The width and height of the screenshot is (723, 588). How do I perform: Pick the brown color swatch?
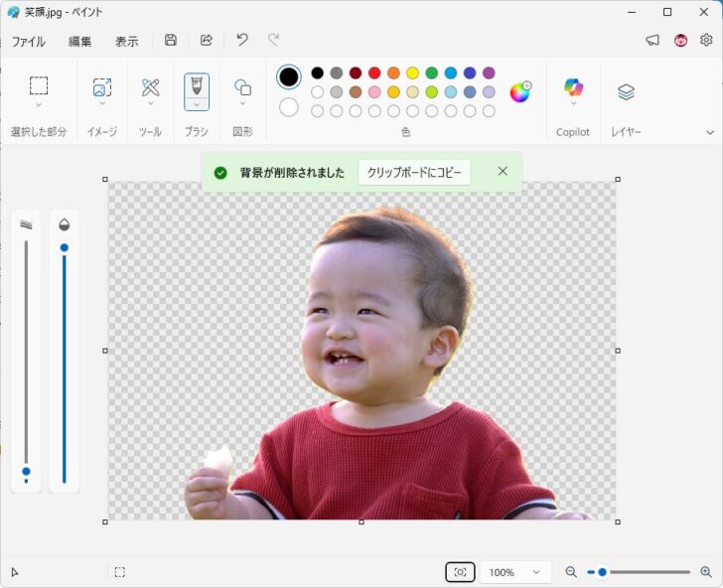tap(356, 92)
